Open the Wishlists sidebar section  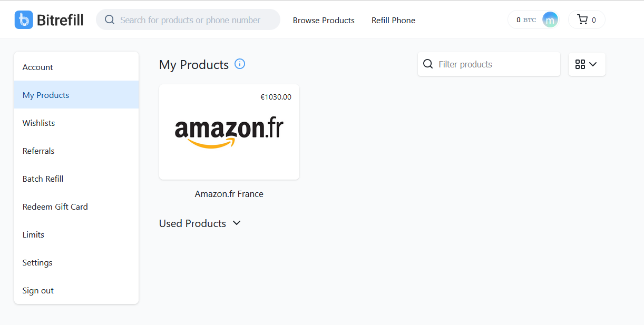(38, 123)
